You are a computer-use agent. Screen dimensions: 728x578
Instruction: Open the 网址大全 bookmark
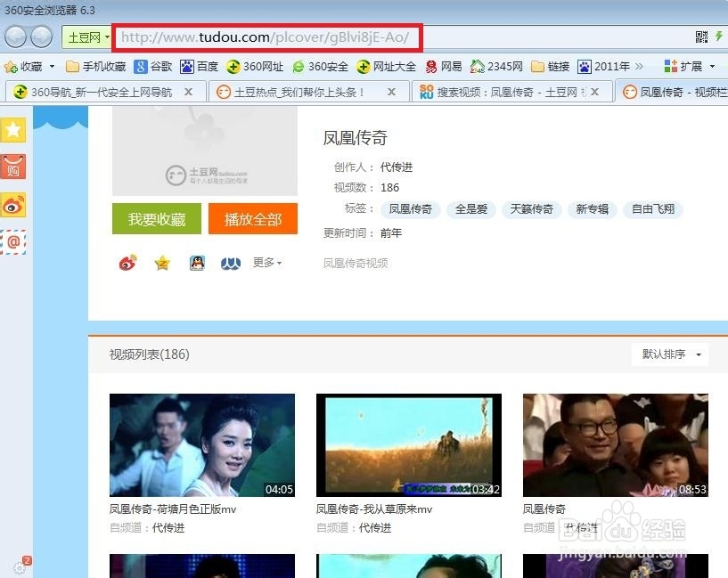click(387, 67)
